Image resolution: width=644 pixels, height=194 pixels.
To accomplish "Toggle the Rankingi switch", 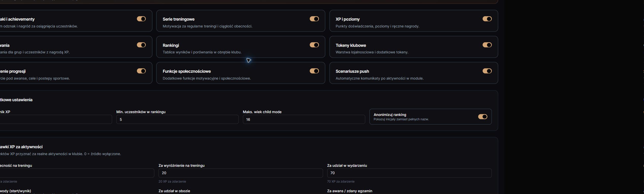I will click(314, 45).
